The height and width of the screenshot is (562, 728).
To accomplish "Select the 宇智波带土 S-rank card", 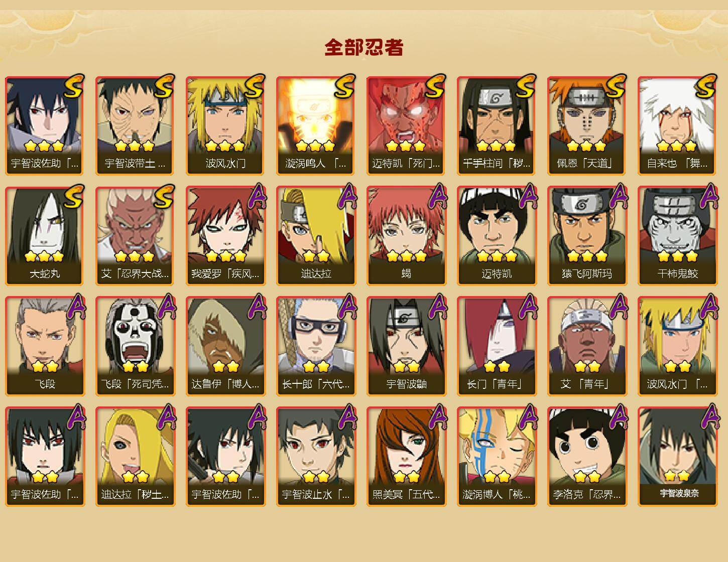I will 135,125.
